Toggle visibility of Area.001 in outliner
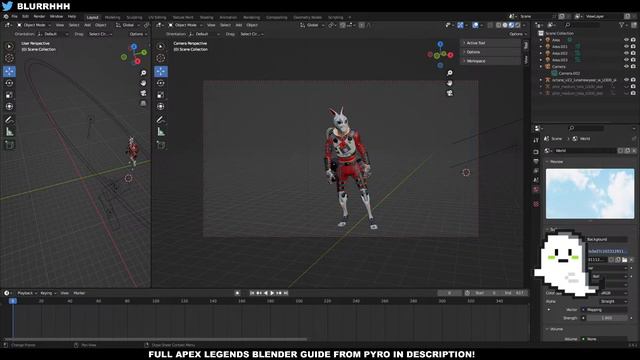 [x=626, y=47]
